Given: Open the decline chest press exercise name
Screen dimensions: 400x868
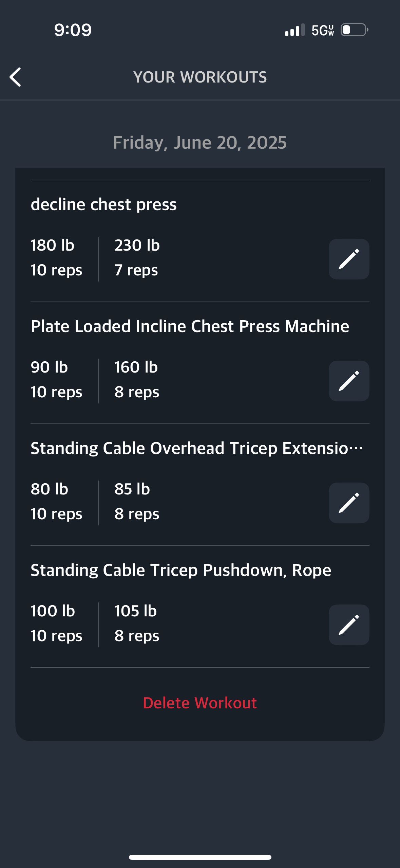Looking at the screenshot, I should [x=103, y=204].
